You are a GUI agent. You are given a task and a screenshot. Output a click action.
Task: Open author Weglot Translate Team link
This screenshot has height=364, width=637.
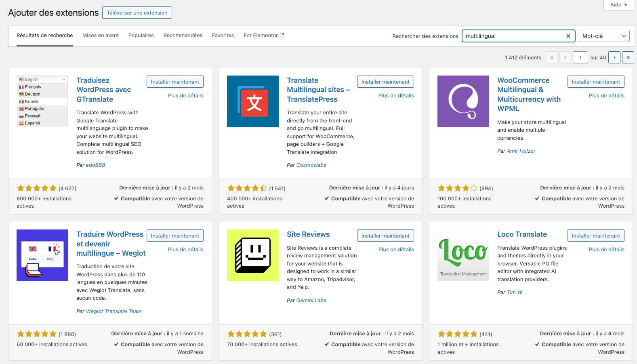[x=114, y=311]
